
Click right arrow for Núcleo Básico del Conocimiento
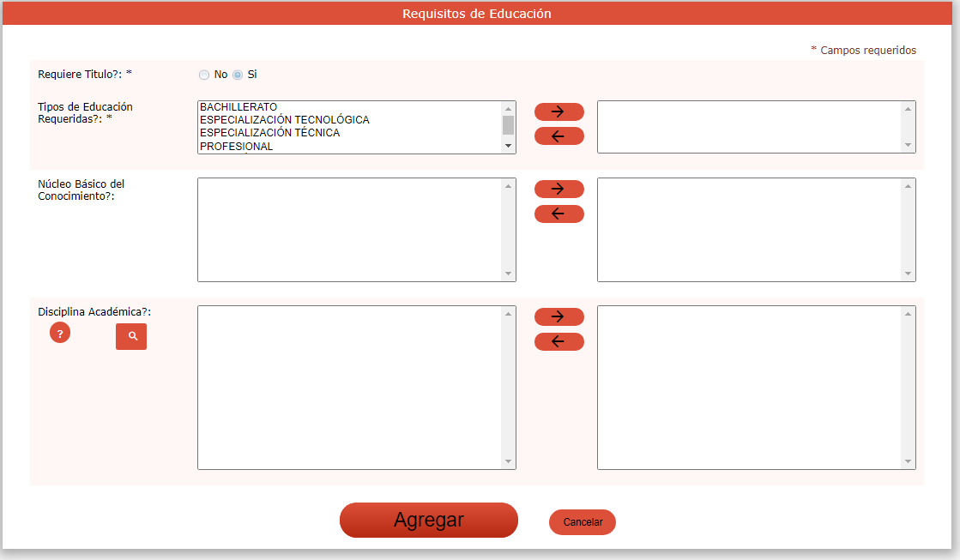point(558,189)
